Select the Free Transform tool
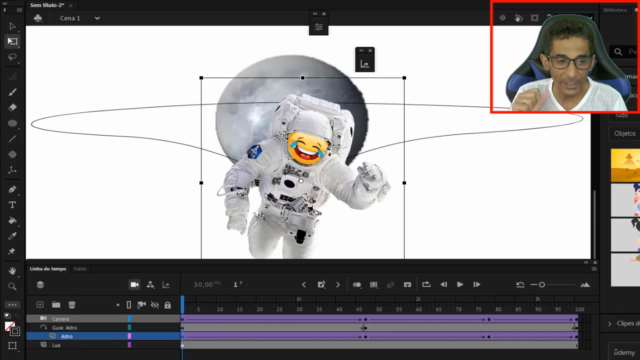This screenshot has height=360, width=640. tap(12, 41)
